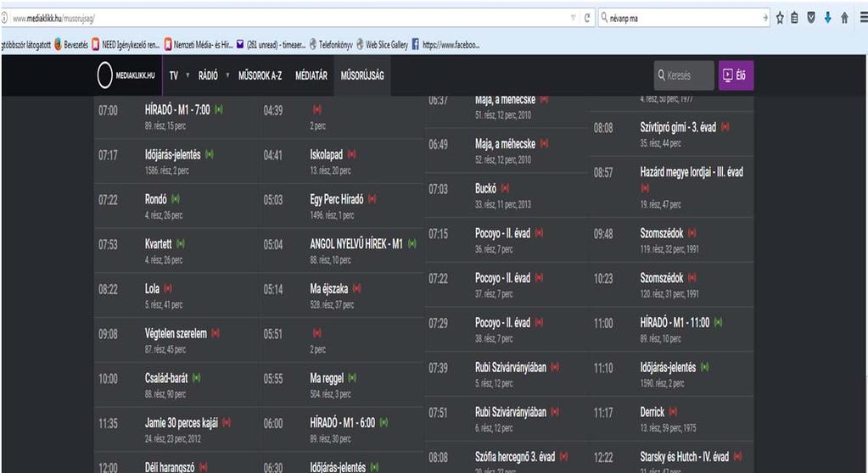Viewport: 868px width, 473px height.
Task: Click the purple Élő live button
Action: coord(736,75)
